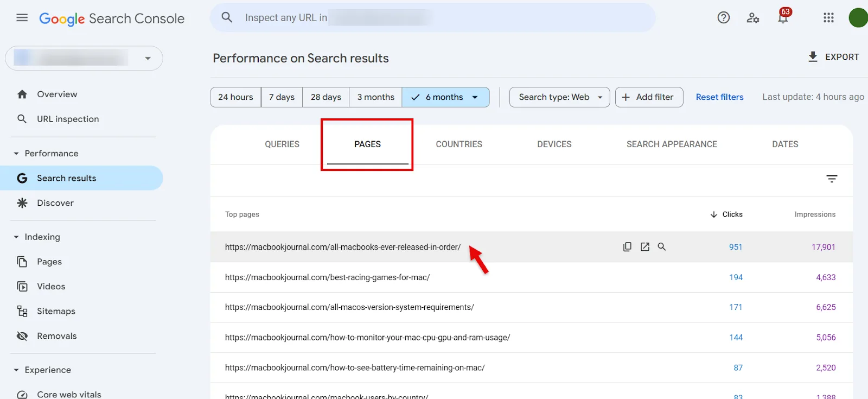Open the Google apps grid

[828, 18]
